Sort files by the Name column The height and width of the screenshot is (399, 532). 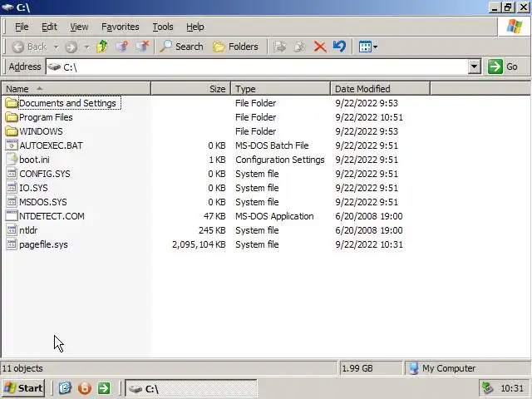point(76,89)
